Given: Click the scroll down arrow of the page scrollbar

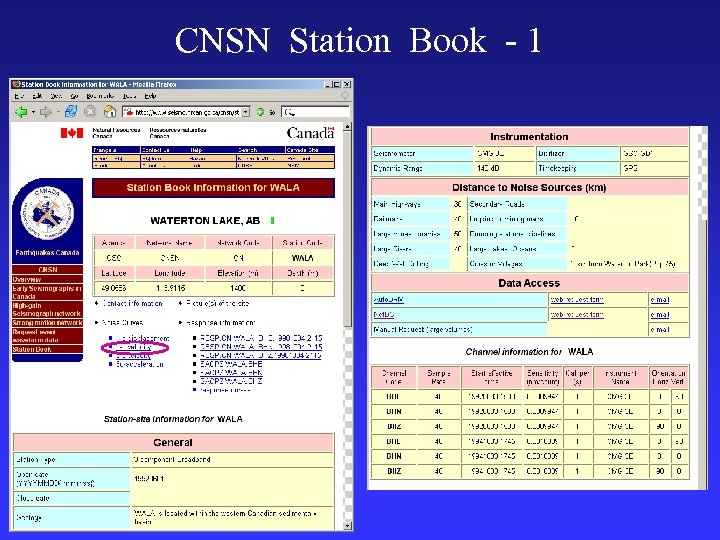Looking at the screenshot, I should pos(348,525).
